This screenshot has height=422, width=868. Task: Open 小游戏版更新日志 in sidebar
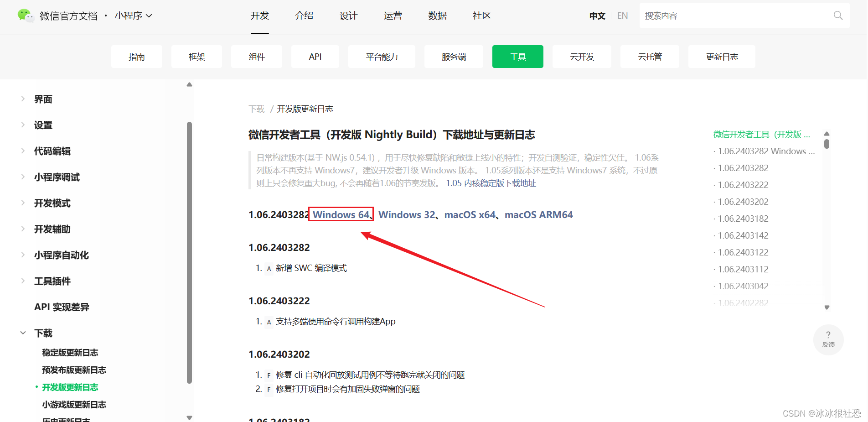tap(74, 405)
